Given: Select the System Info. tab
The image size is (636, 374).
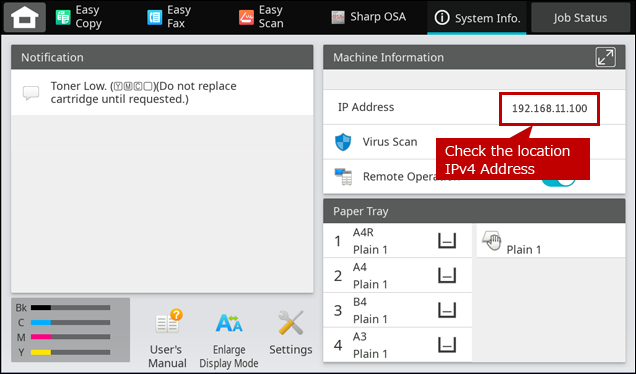Looking at the screenshot, I should 477,18.
